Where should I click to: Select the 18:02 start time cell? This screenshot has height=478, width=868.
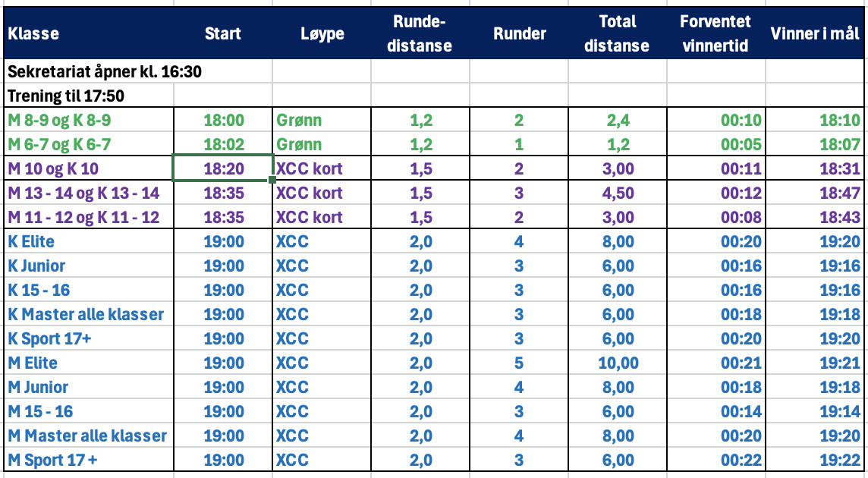[x=223, y=144]
